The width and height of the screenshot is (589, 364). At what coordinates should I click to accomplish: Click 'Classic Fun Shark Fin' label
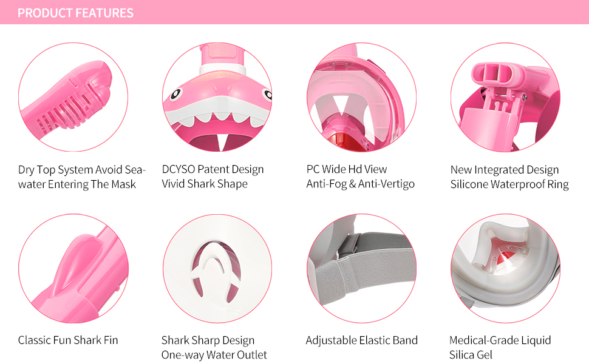(x=68, y=340)
